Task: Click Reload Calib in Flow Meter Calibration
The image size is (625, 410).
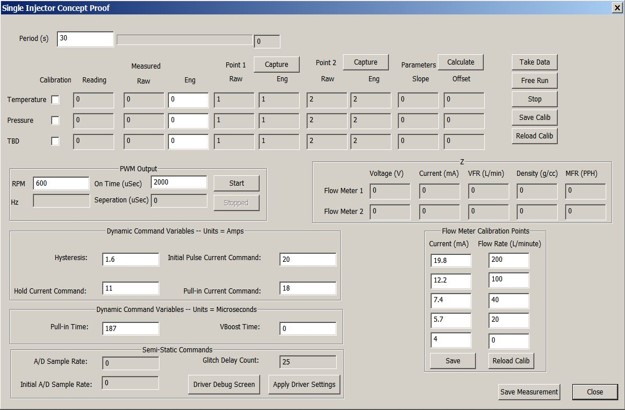Action: (x=511, y=361)
